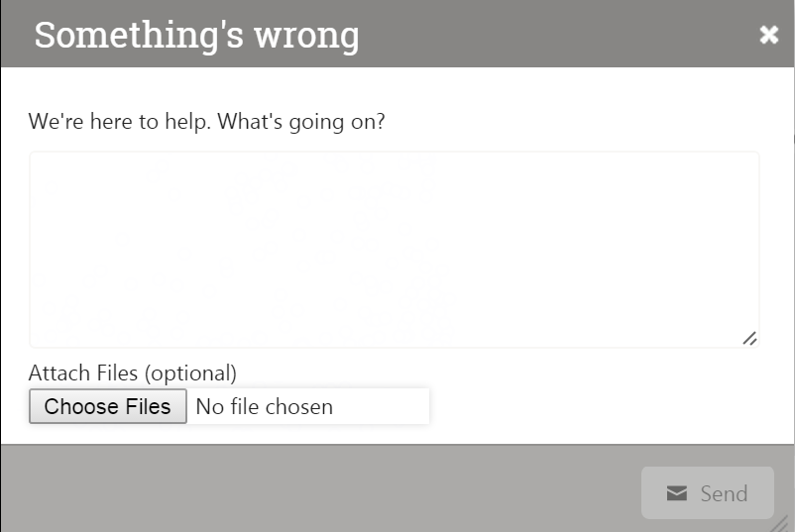Select the gray dialog header bar
The image size is (795, 532).
[397, 34]
